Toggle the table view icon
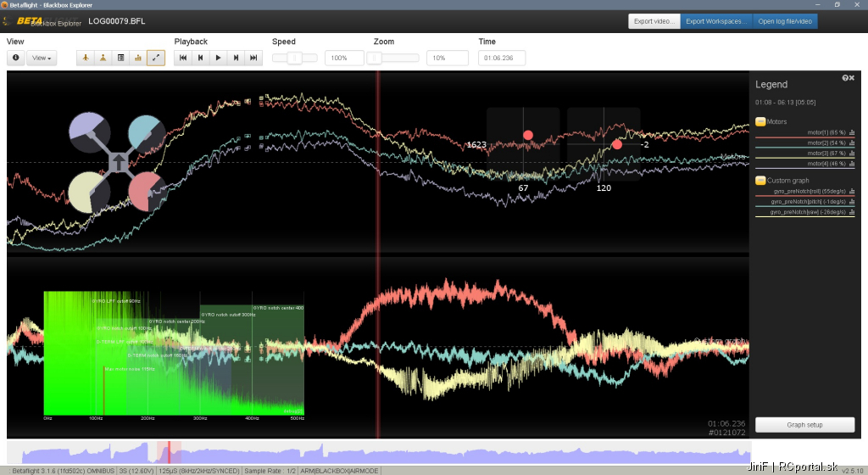The image size is (868, 475). coord(120,58)
